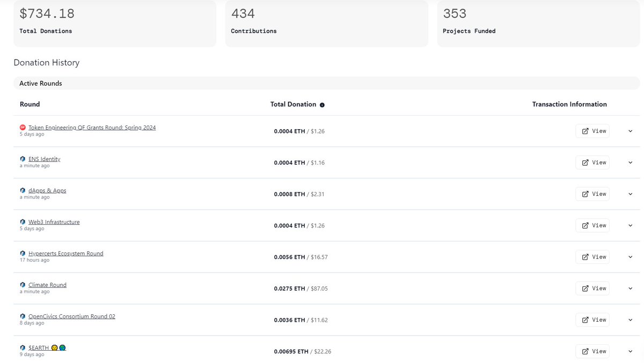Screen dimensions: 644x363
Task: Expand the Hypercerts Ecosystem Round row
Action: coord(630,257)
